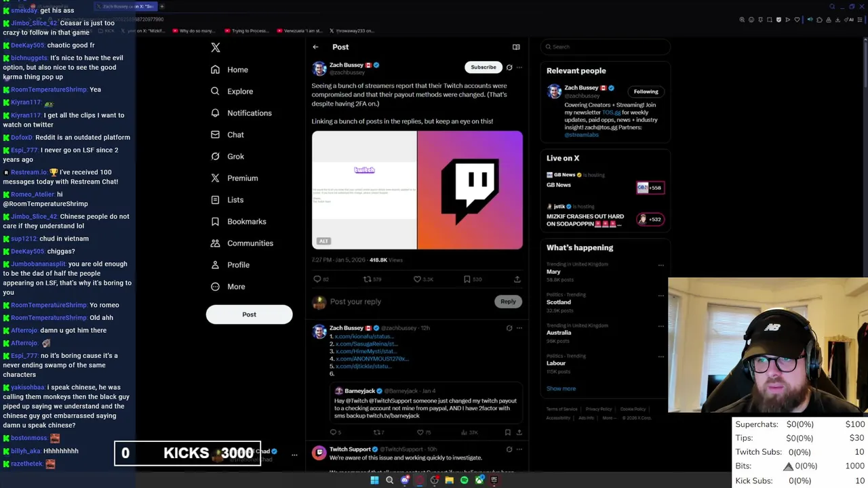Open more options on Zach's reply post
868x488 pixels.
pos(519,328)
